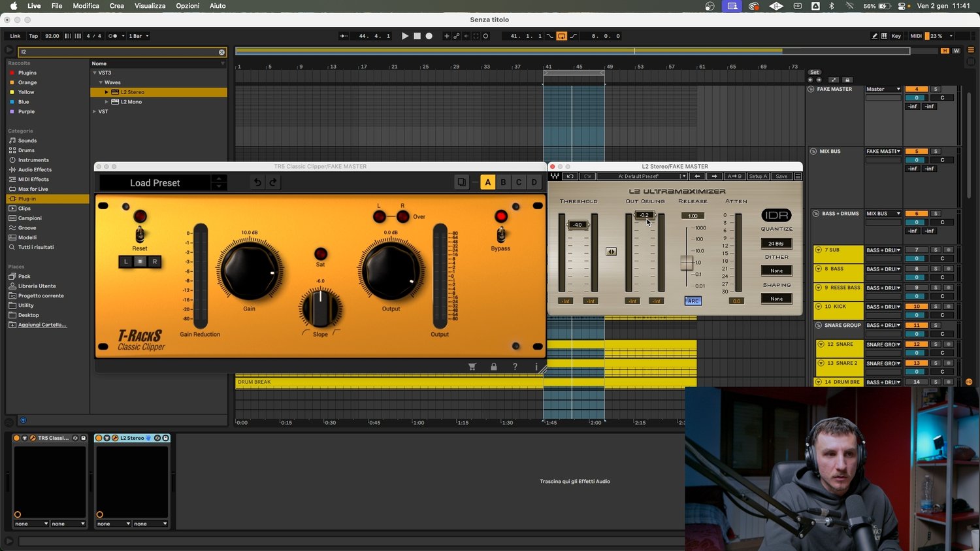Screen dimensions: 980x551
Task: Enable ARC auto release on L2
Action: tap(693, 301)
